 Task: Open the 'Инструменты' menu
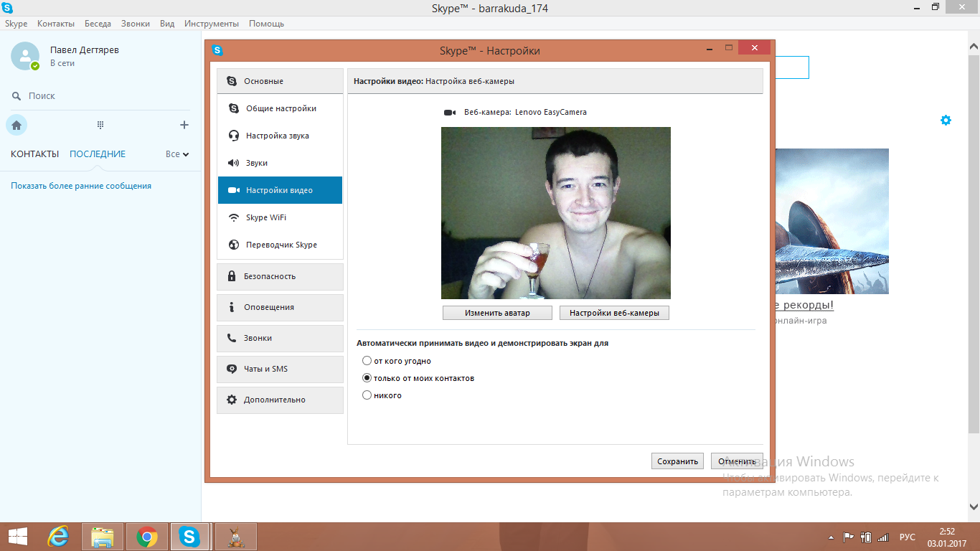(x=212, y=24)
